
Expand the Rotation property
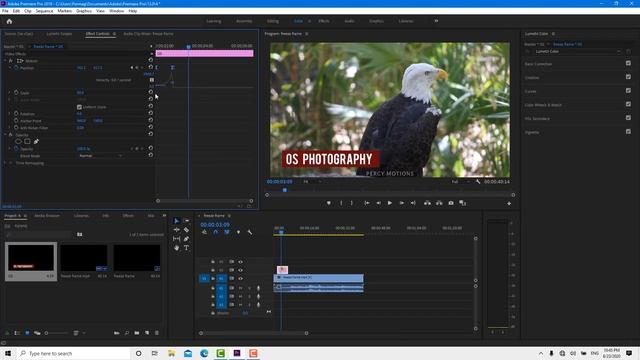[10, 113]
